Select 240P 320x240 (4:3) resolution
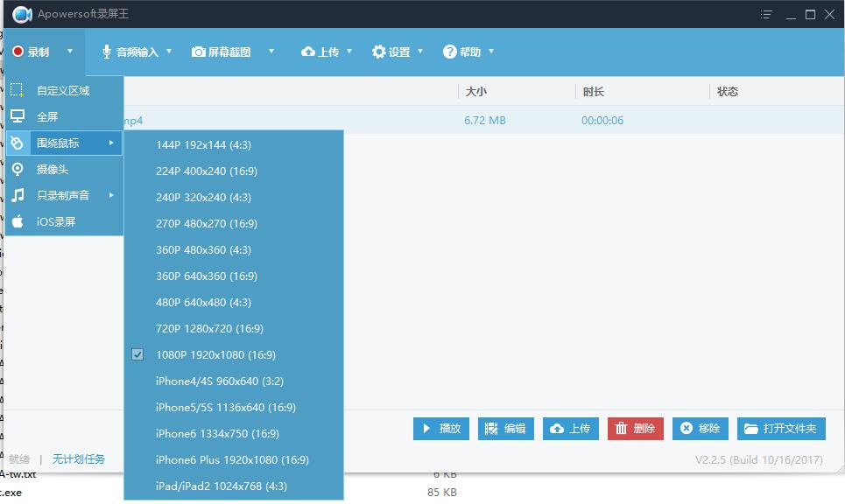 (x=234, y=197)
